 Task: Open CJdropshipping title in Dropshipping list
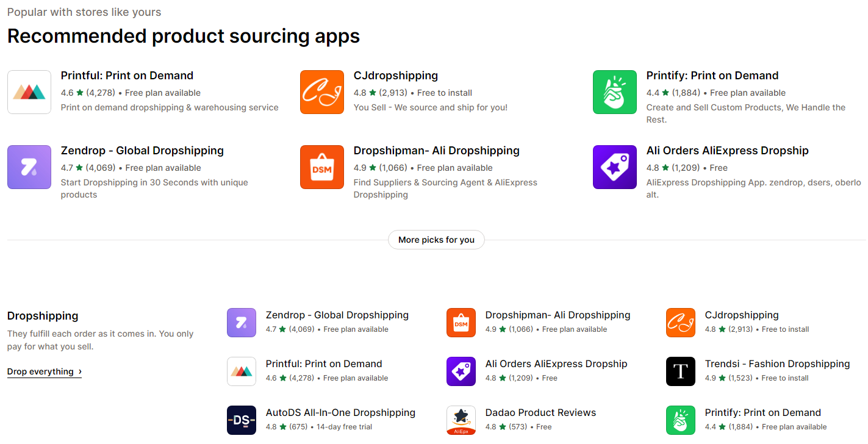[742, 315]
